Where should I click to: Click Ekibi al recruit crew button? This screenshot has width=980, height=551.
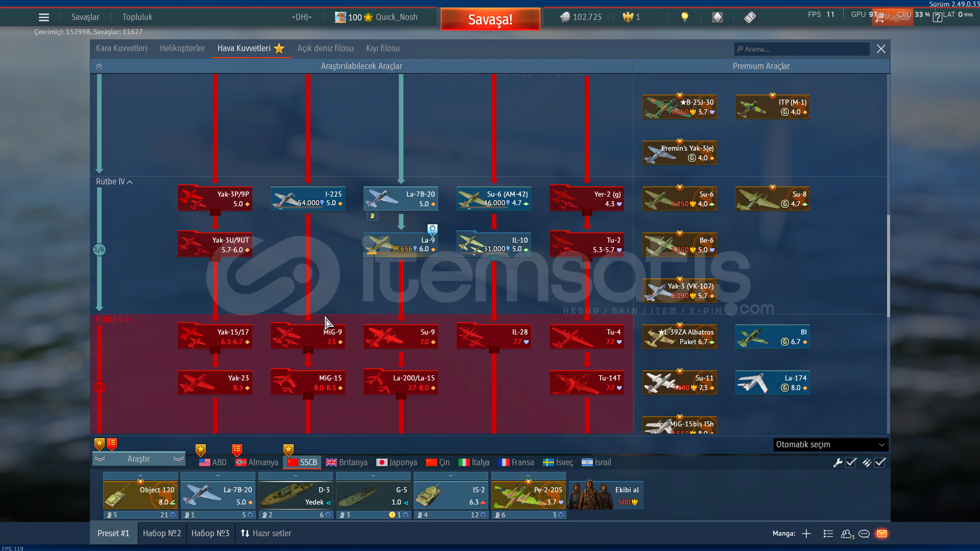click(606, 495)
